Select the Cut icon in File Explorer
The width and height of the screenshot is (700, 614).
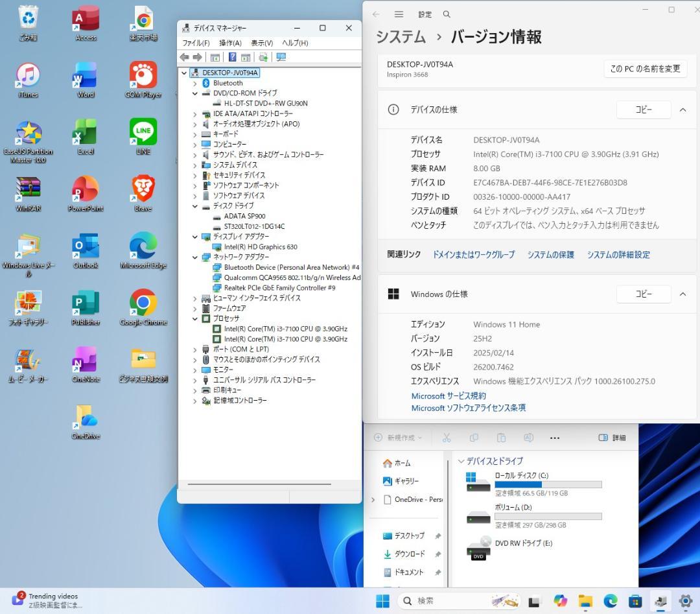(447, 438)
